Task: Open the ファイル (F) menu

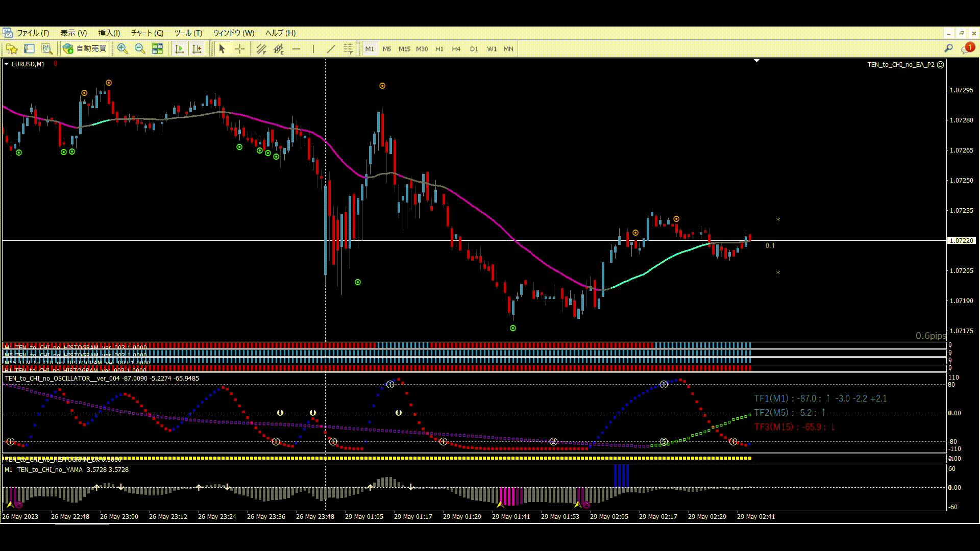Action: coord(33,33)
